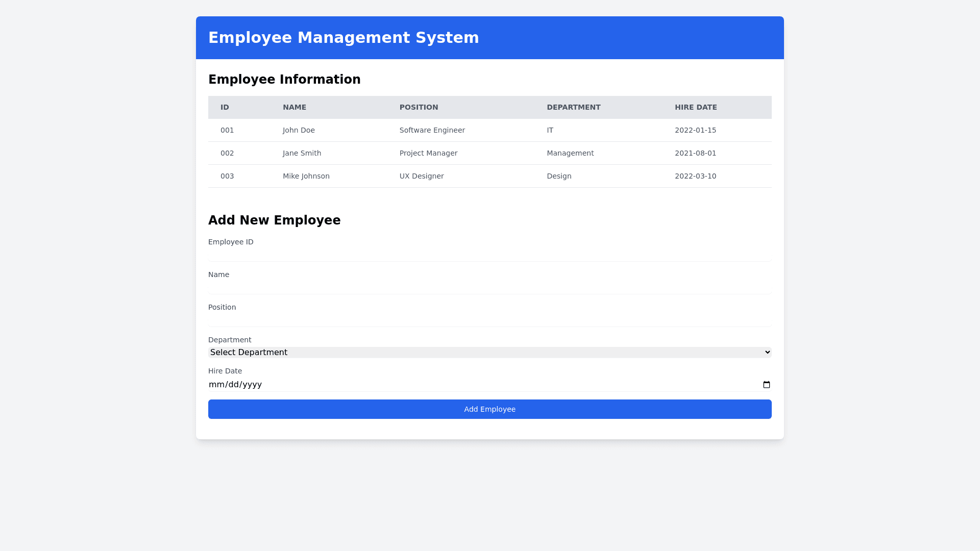Click the NAME column header
Image resolution: width=980 pixels, height=551 pixels.
click(295, 107)
